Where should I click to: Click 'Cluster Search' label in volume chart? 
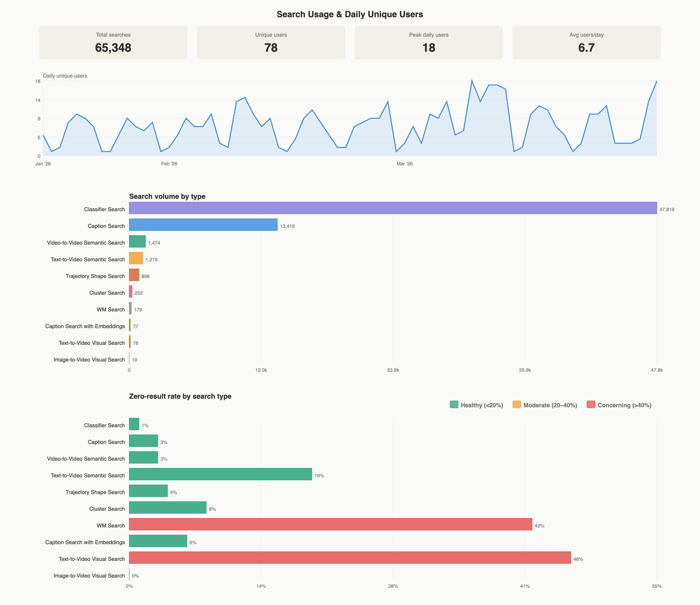click(x=107, y=293)
